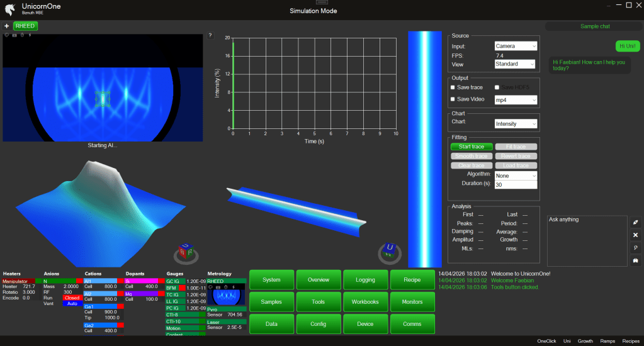
Task: Click the green Workbooks button
Action: tap(365, 302)
